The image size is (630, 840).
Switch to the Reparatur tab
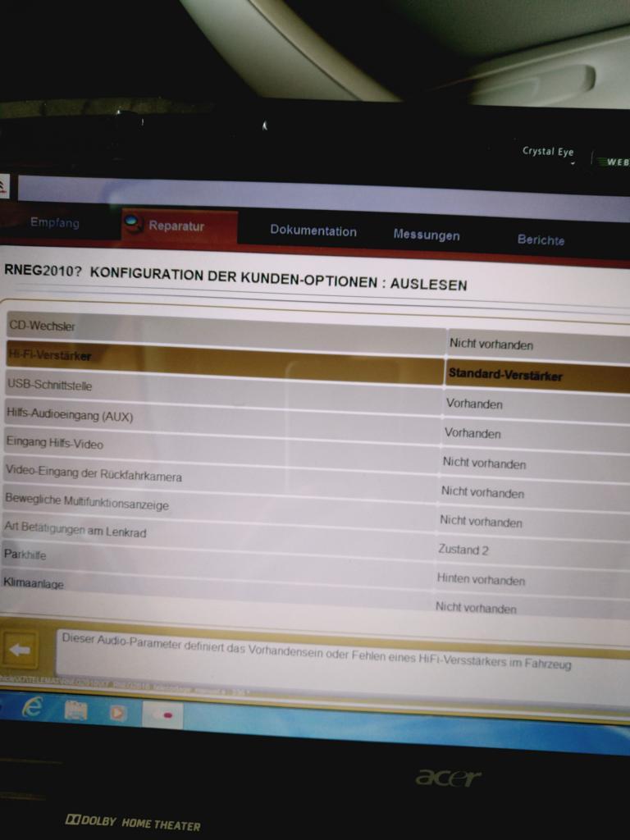pyautogui.click(x=180, y=227)
